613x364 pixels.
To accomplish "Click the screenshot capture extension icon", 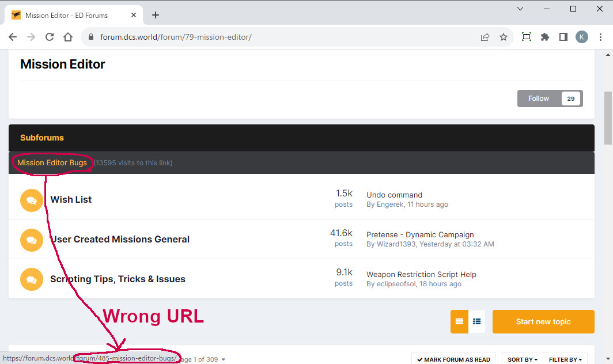I will pyautogui.click(x=527, y=37).
